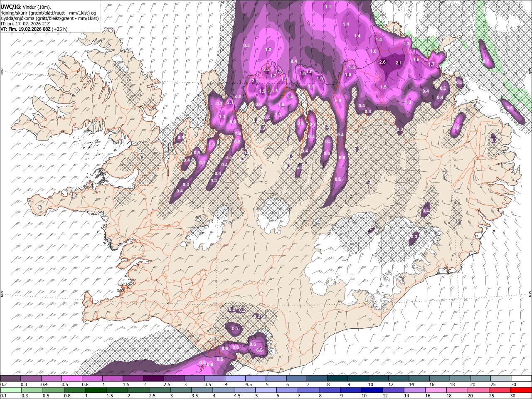Click the white snow swatch after 30
Viewport: 532px width, 399px height.
(522, 378)
